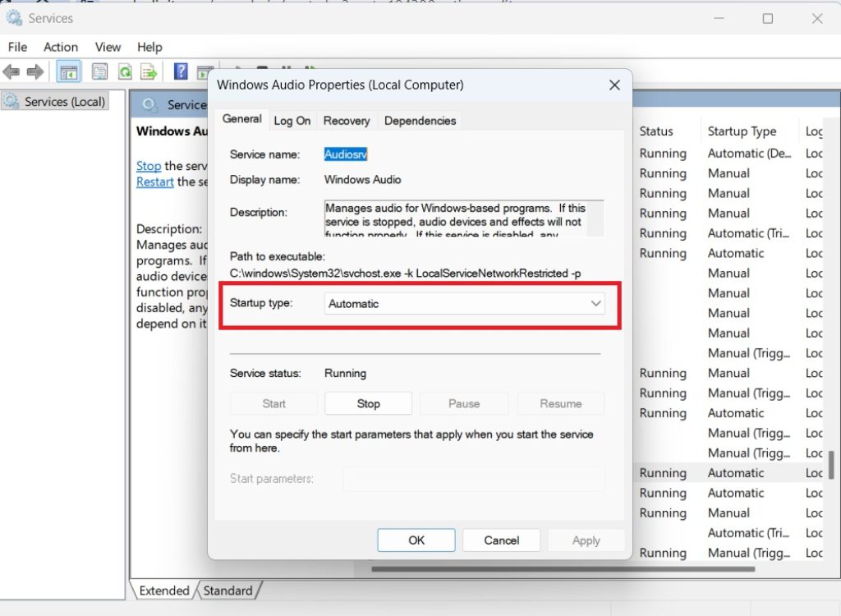
Task: Click the Properties toolbar icon
Action: tap(99, 71)
